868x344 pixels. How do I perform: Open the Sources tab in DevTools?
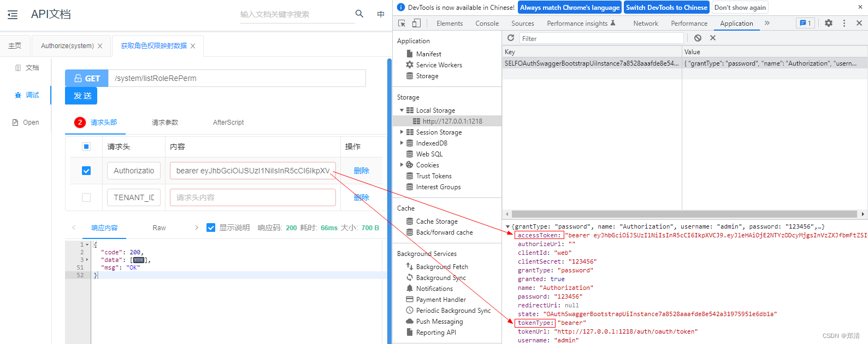click(523, 24)
